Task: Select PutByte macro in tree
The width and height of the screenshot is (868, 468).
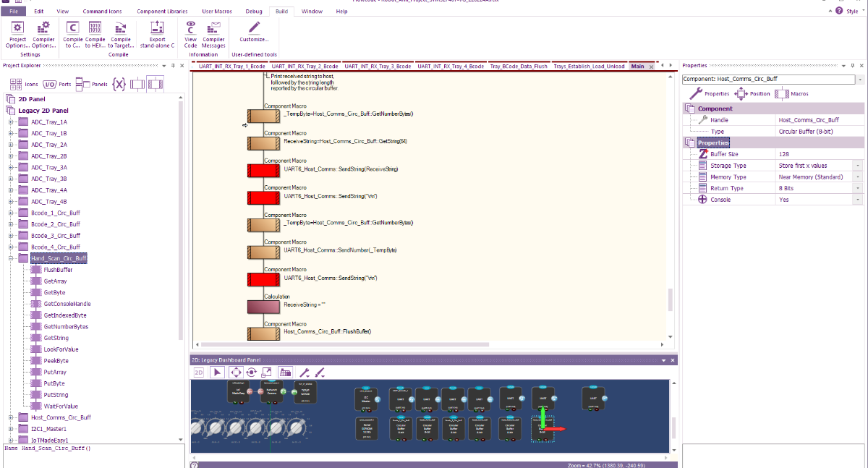Action: click(54, 383)
